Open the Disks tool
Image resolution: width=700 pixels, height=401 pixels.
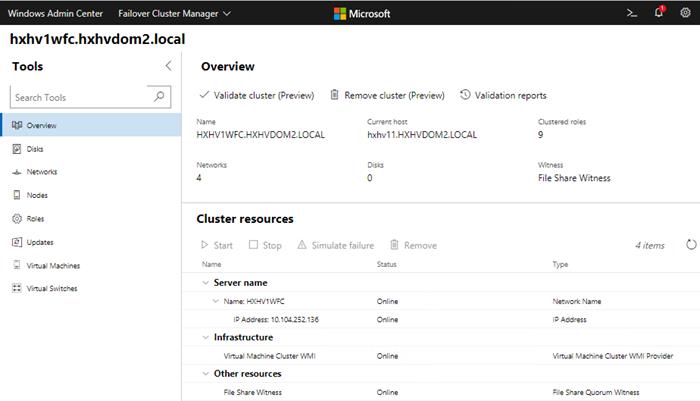coord(91,149)
